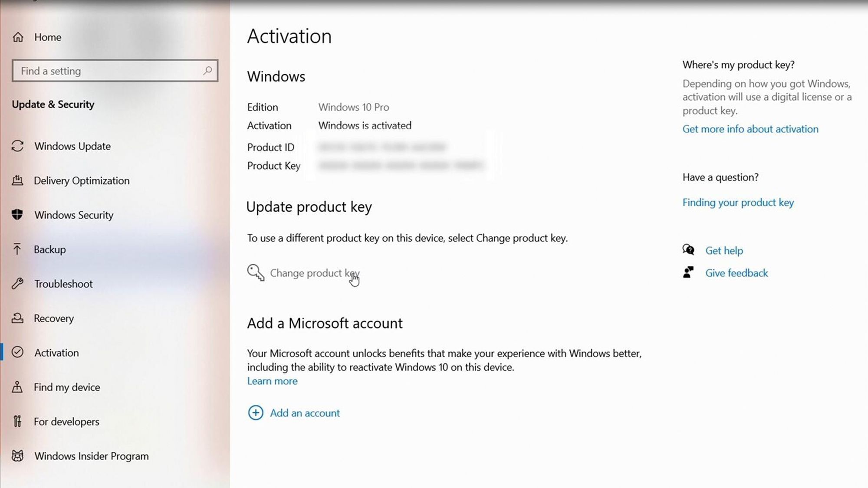
Task: Click the Backup sidebar icon
Action: point(18,249)
